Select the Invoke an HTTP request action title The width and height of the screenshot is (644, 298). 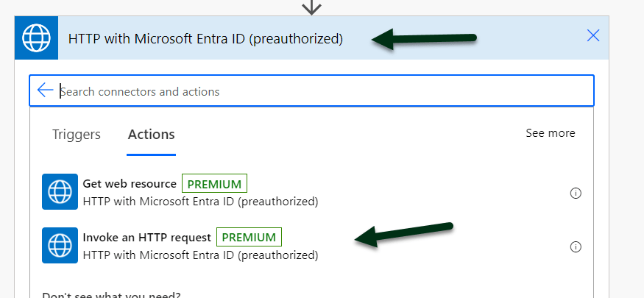[147, 238]
